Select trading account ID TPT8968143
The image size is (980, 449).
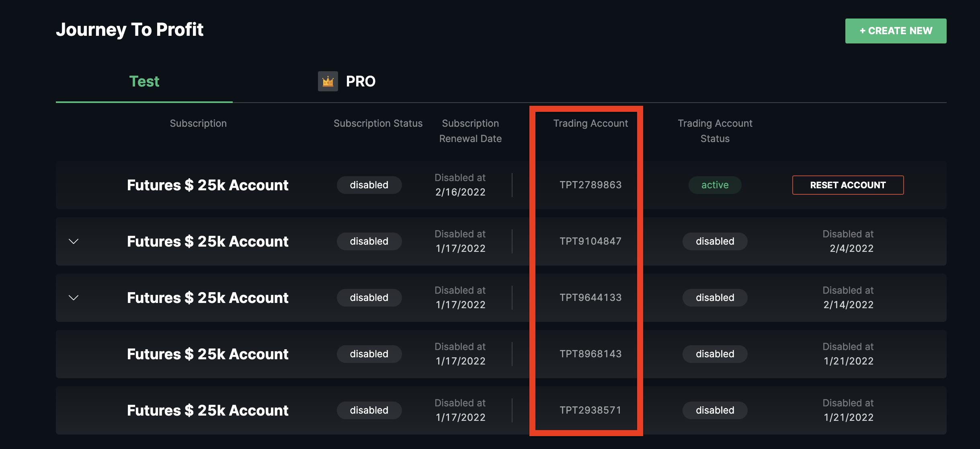coord(590,354)
